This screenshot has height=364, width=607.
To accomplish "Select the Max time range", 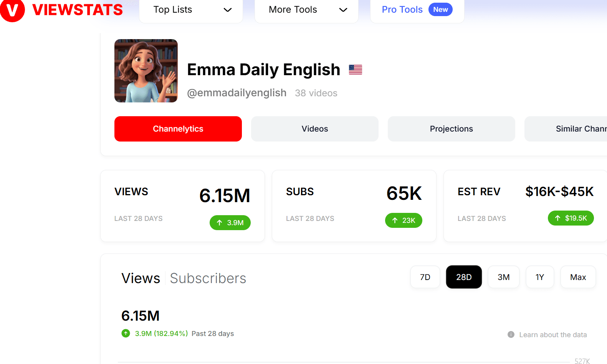I will pyautogui.click(x=578, y=277).
